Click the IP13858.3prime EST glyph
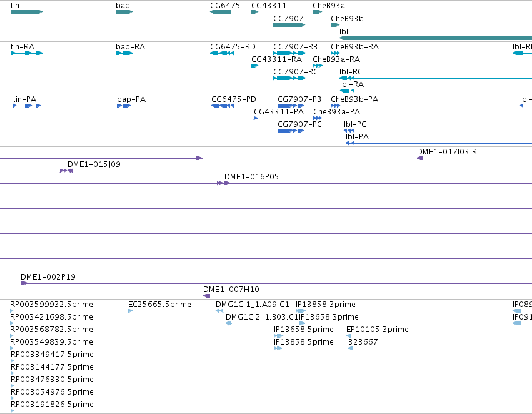Screen dimensions: 532x414 point(301,311)
